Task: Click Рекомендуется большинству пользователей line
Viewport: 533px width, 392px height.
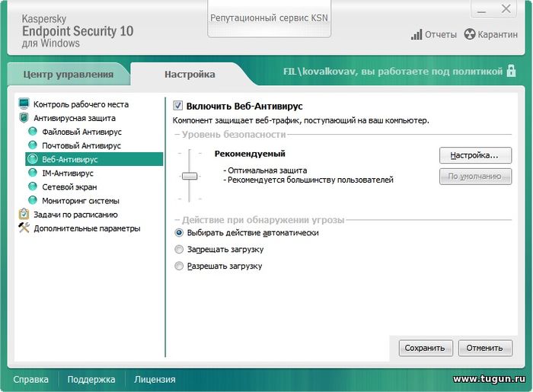Action: [x=308, y=180]
